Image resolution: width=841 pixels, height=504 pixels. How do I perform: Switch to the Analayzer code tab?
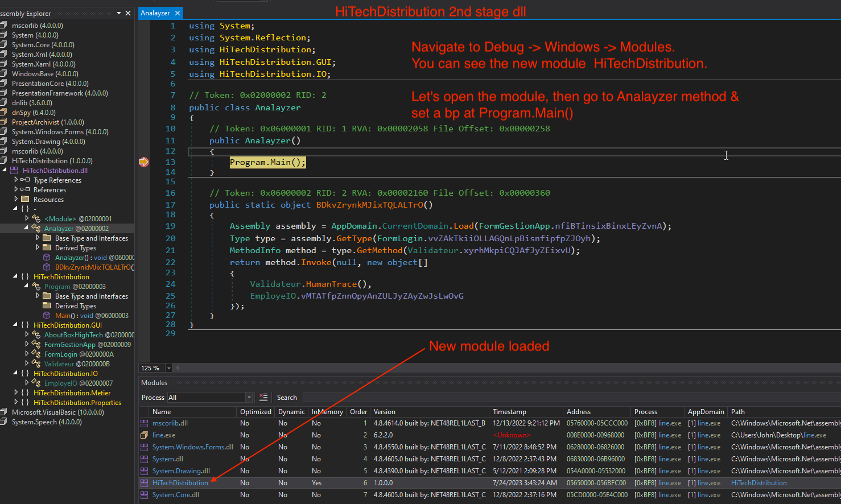[x=155, y=13]
